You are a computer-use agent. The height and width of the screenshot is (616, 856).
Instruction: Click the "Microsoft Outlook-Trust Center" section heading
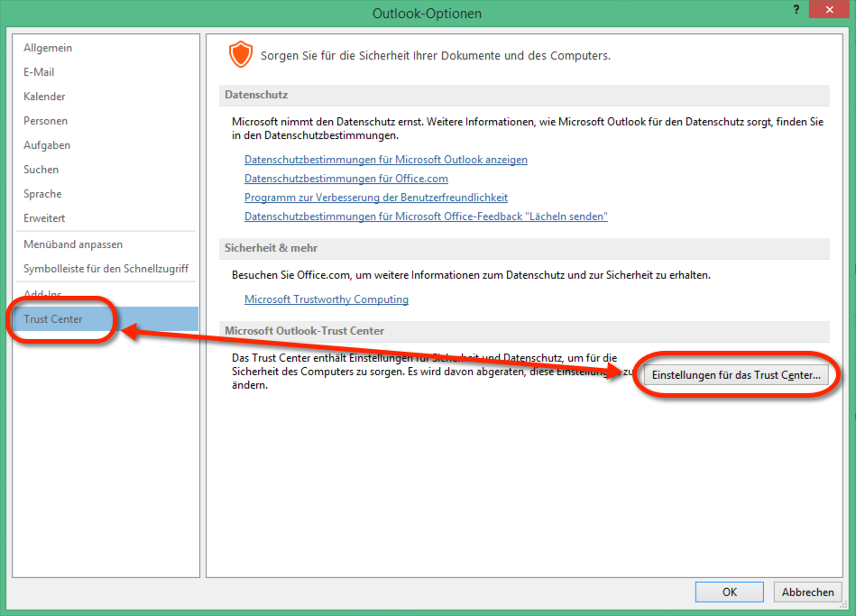[x=304, y=331]
